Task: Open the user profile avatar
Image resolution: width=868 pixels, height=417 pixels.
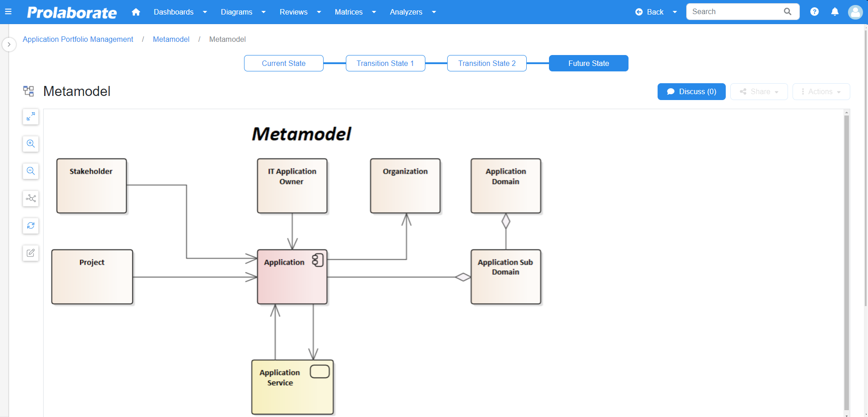Action: coord(855,12)
